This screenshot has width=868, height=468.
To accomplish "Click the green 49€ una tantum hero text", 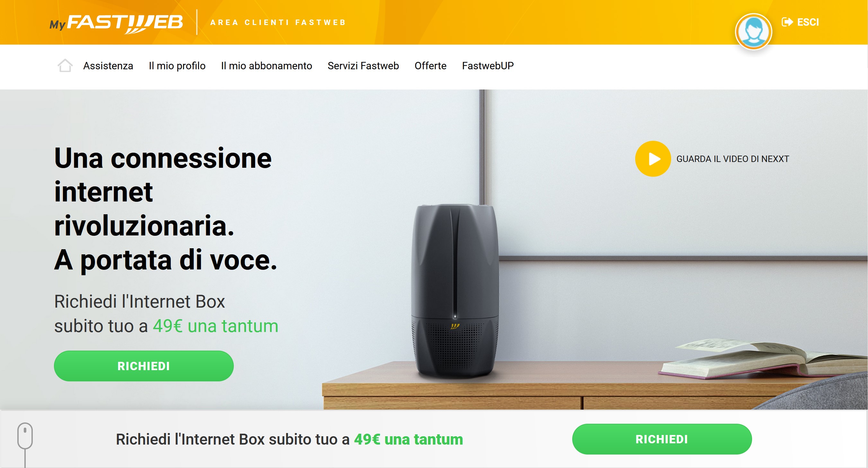I will point(216,326).
